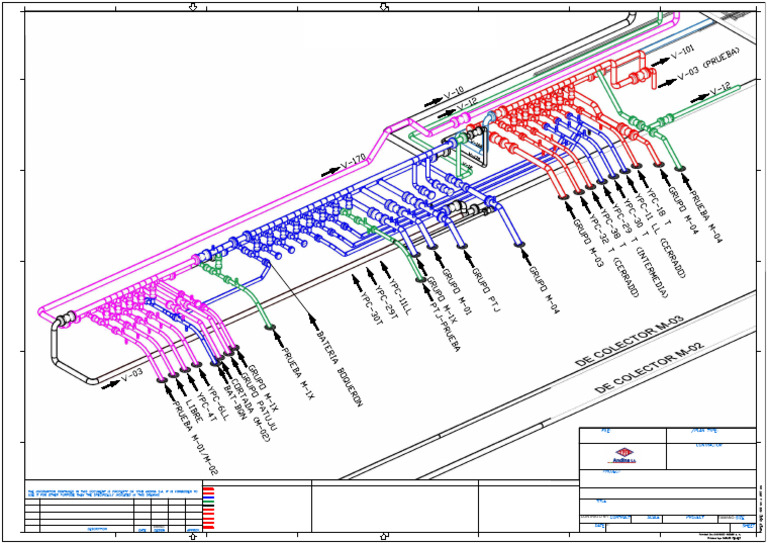The image size is (768, 543).
Task: Select the YPC-11 LL (CERRADO) label
Action: [x=660, y=237]
